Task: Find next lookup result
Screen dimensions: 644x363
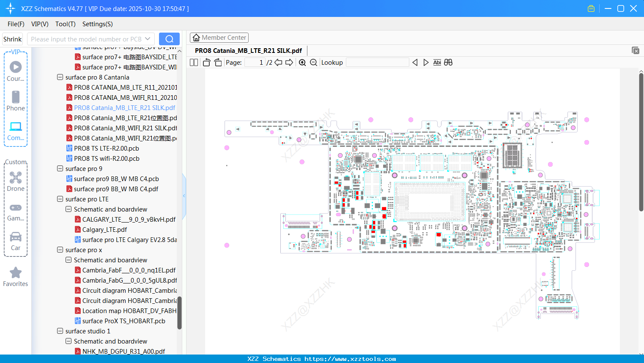Action: click(426, 63)
